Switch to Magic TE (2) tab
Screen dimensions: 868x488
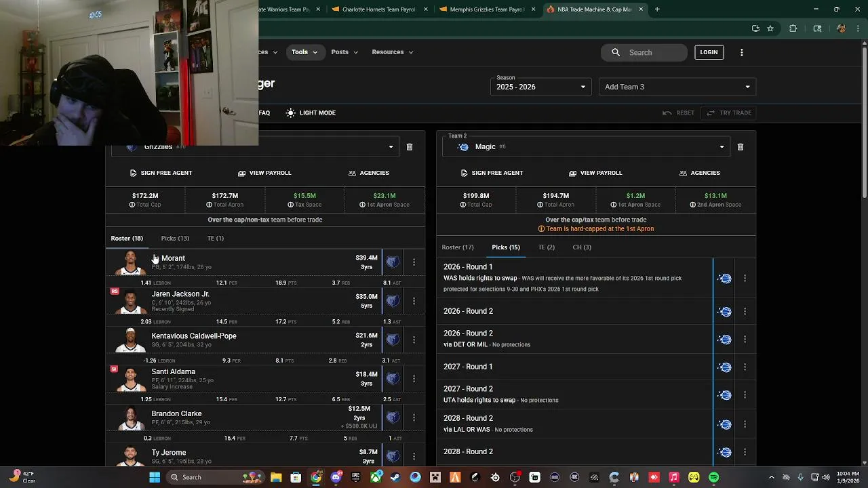point(547,247)
